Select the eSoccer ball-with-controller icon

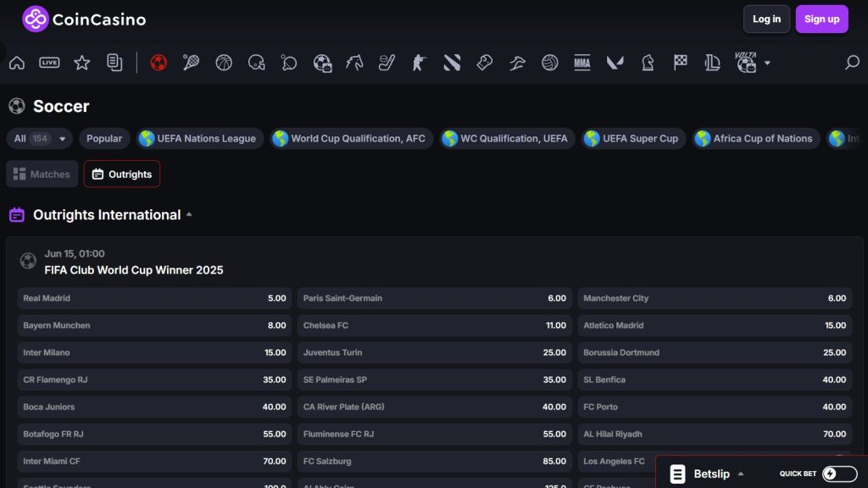[x=322, y=63]
